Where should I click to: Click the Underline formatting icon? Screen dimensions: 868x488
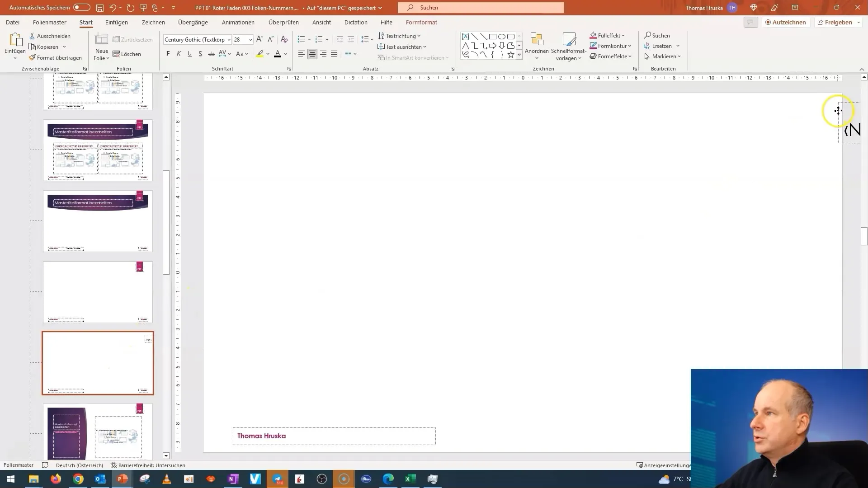(189, 54)
